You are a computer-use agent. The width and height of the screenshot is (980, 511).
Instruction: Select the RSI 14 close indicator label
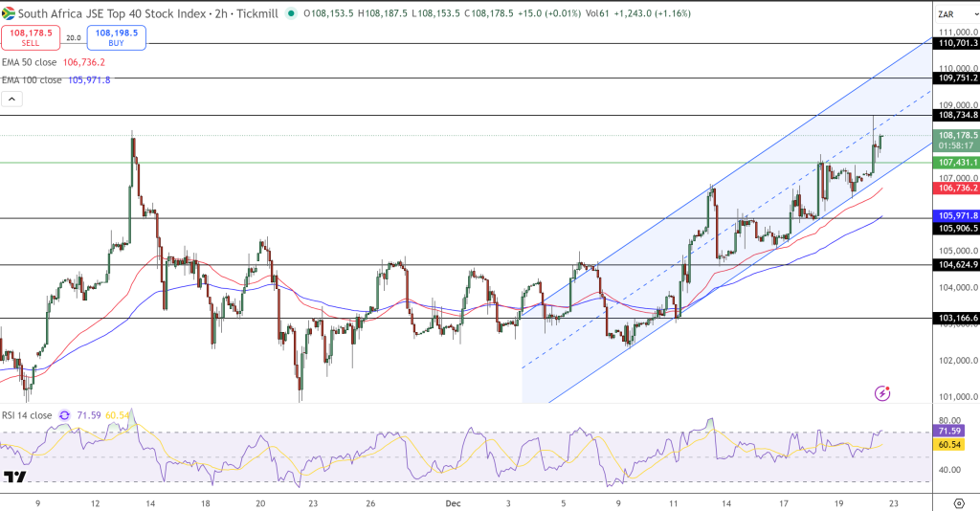27,415
